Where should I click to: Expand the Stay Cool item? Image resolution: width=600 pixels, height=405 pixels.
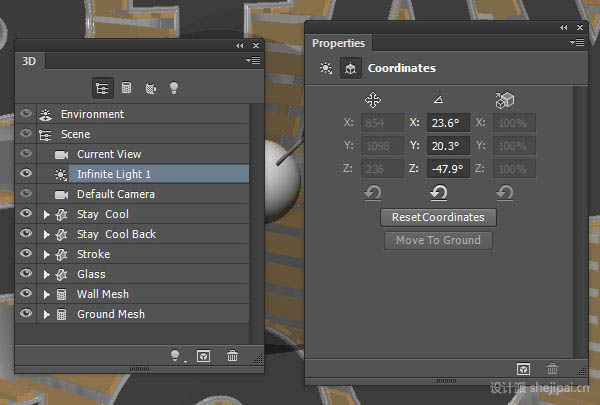click(x=46, y=214)
